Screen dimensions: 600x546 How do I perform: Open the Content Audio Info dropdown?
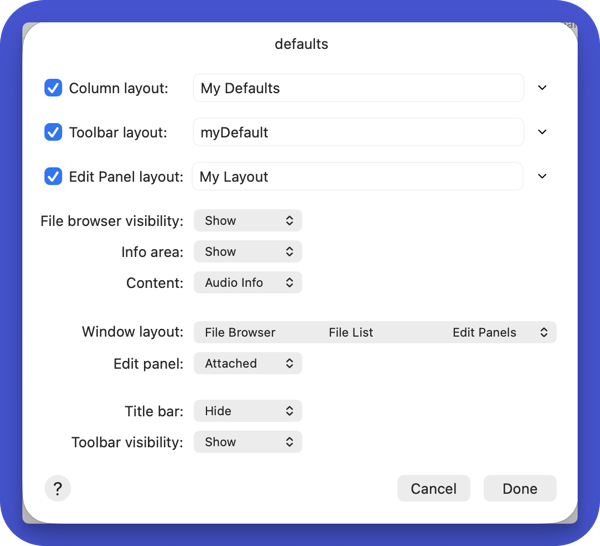coord(248,283)
